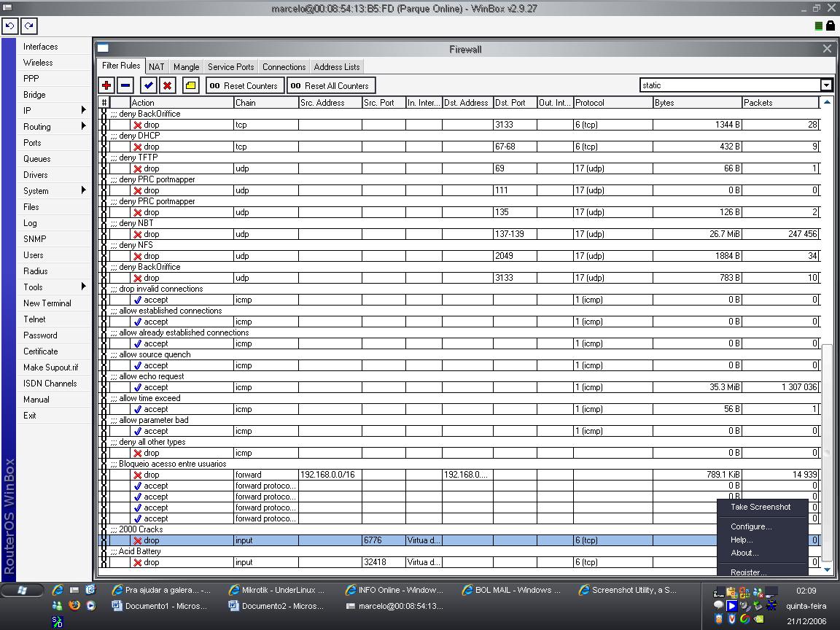Click Internet Explorer quick launch icon
The width and height of the screenshot is (840, 630).
(58, 590)
